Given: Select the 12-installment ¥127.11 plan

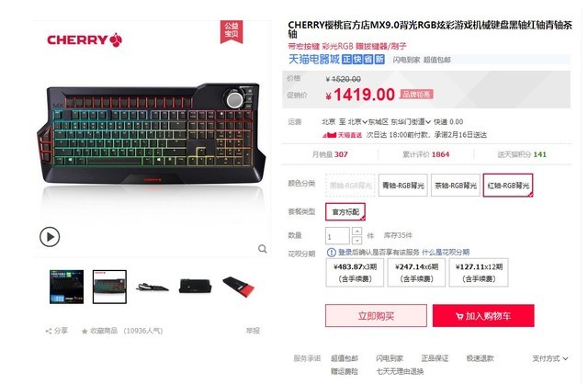Looking at the screenshot, I should click(x=479, y=273).
